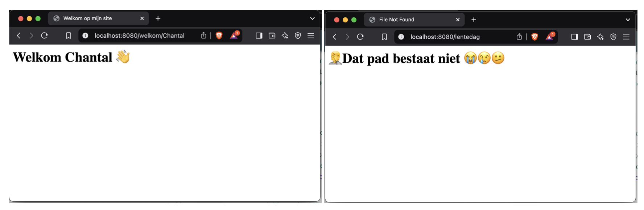Expand tab search in left window

click(x=312, y=18)
